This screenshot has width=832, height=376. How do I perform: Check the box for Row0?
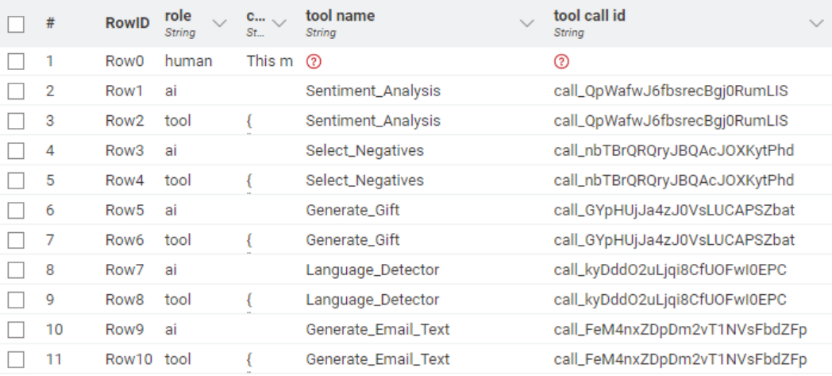[x=16, y=62]
